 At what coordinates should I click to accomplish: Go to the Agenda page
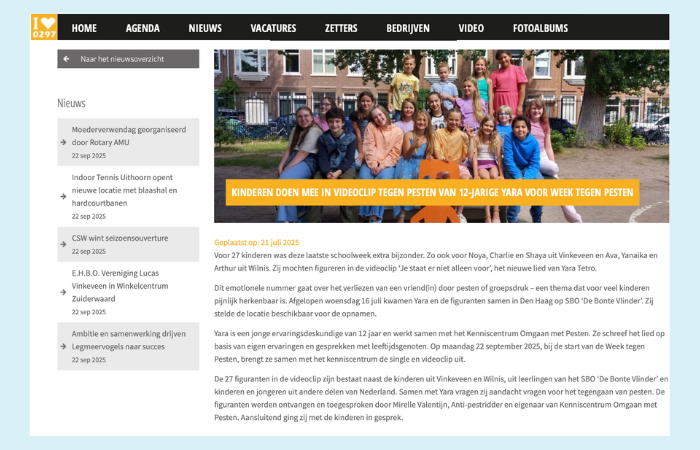click(x=143, y=28)
